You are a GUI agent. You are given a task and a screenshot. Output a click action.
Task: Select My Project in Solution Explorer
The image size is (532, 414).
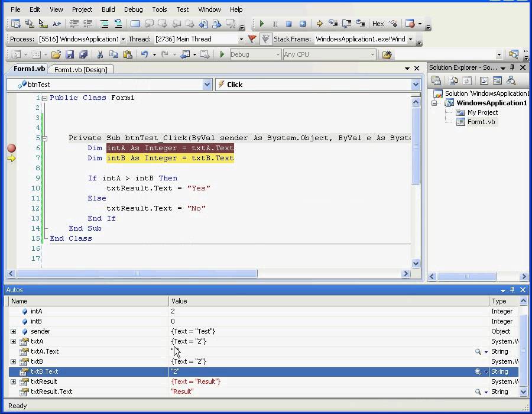(482, 112)
